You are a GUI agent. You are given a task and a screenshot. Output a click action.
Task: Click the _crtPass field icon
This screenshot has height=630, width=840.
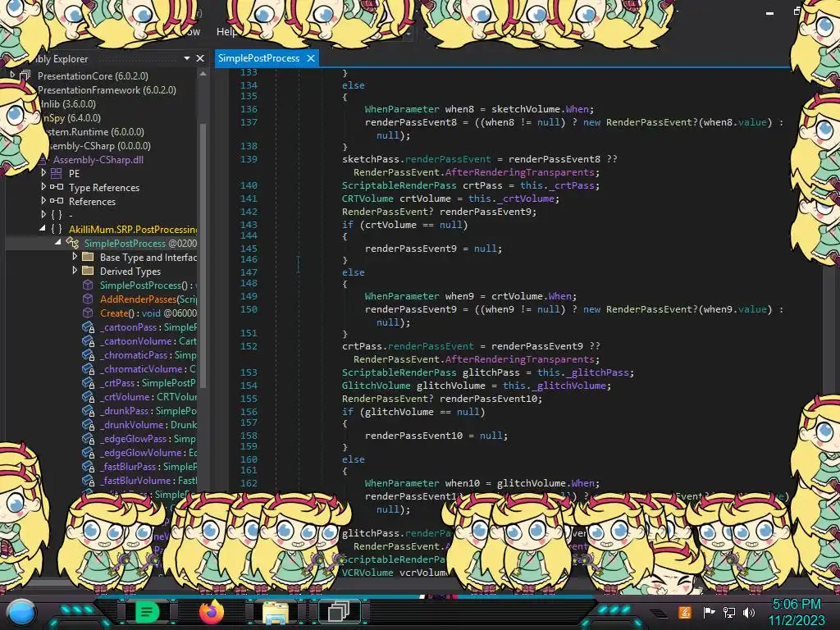point(89,382)
